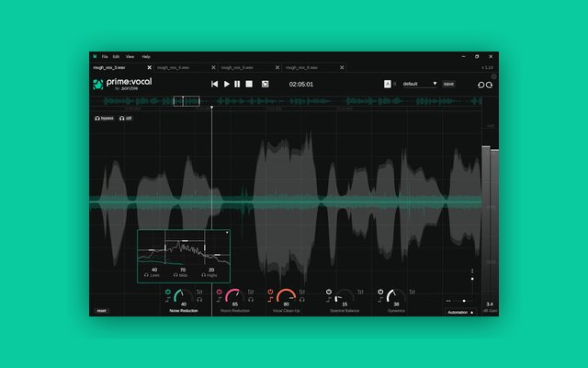
Task: Close the noise band popup via corner dot
Action: [227, 233]
